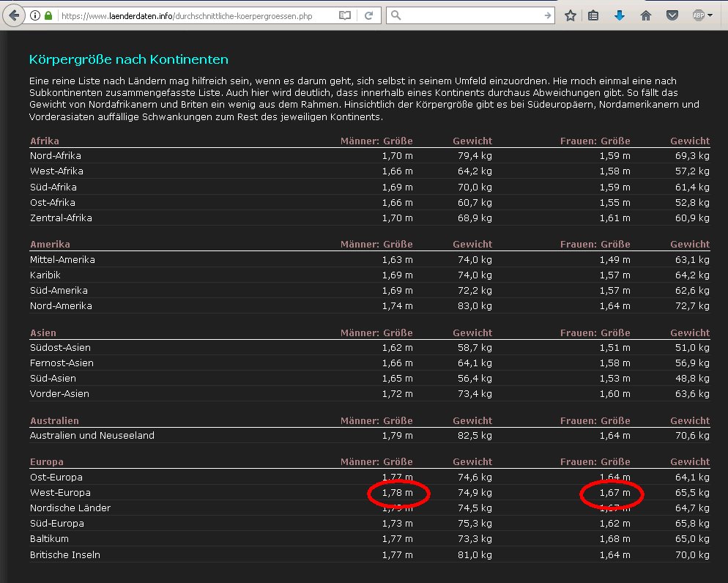The width and height of the screenshot is (728, 583).
Task: Expand the Adblock Plus dropdown arrow
Action: [x=710, y=15]
